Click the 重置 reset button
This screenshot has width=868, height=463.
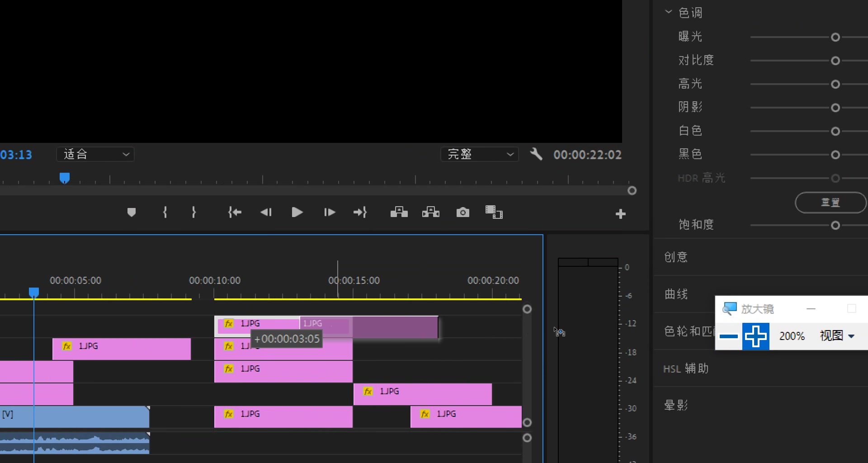click(x=830, y=203)
